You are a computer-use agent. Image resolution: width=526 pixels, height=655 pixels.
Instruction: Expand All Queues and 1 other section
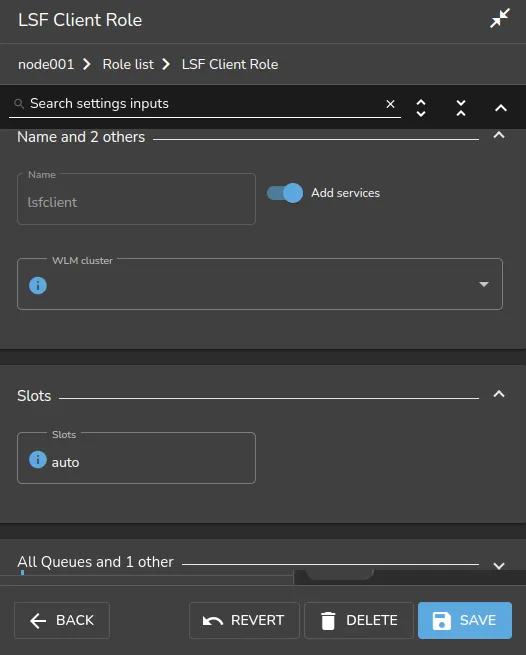pos(499,566)
